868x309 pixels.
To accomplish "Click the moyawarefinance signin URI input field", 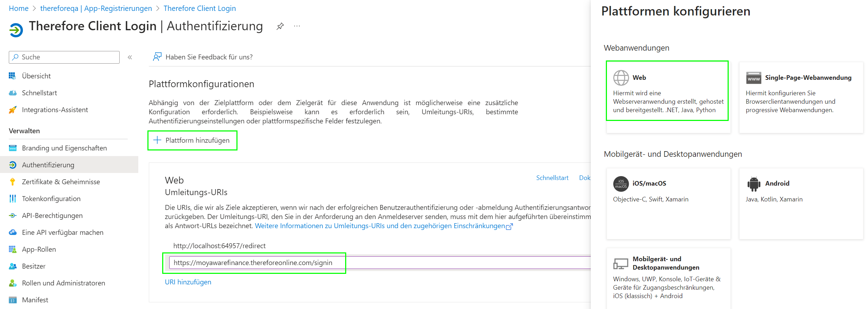I will pos(380,263).
